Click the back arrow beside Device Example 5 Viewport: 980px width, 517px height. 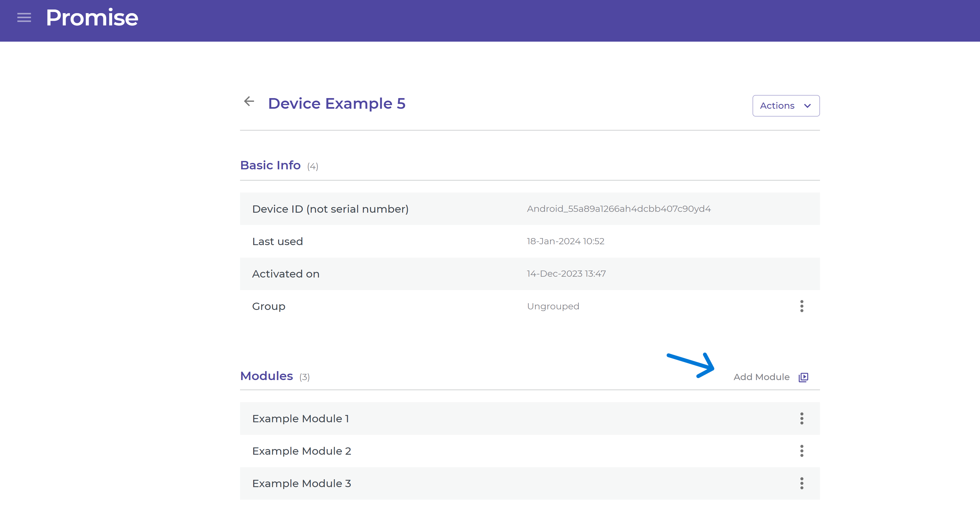249,101
